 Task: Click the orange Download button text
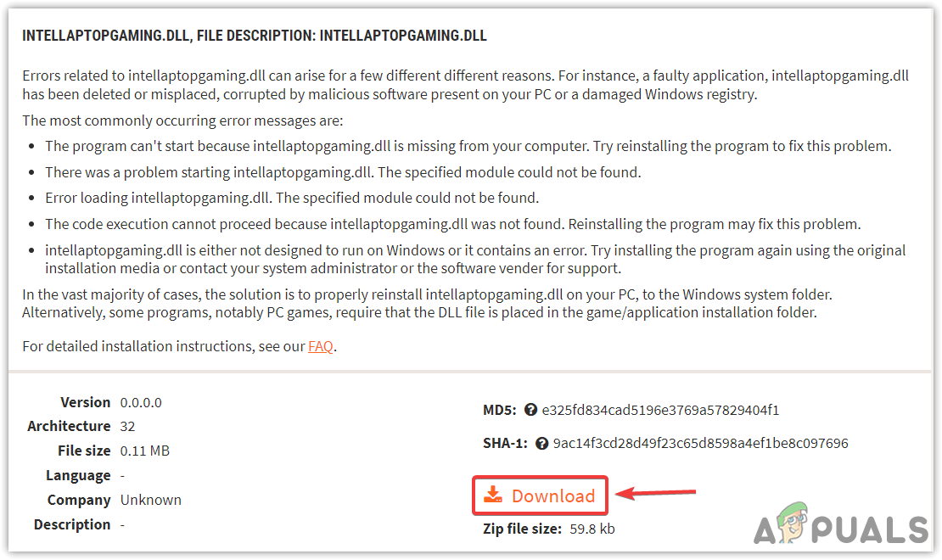552,496
